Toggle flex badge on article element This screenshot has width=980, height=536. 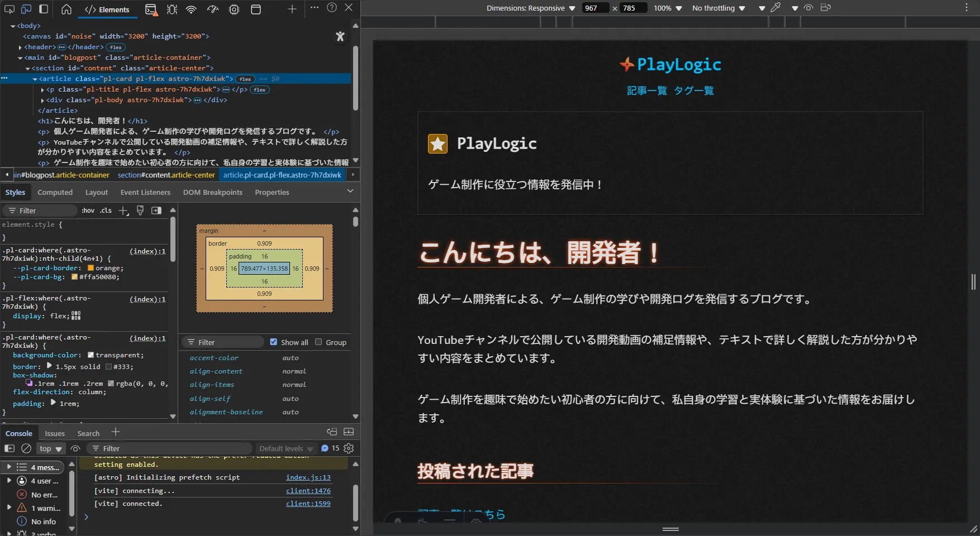(x=245, y=79)
